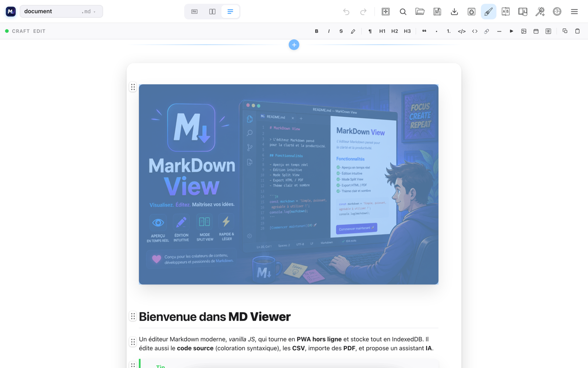This screenshot has width=588, height=368.
Task: Switch to split view mode
Action: tap(212, 11)
